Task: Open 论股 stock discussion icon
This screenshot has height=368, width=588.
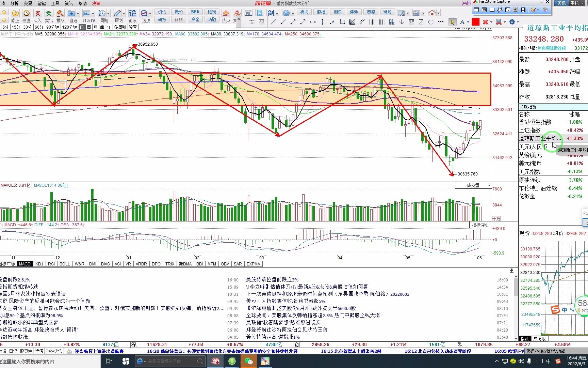Action: click(133, 13)
